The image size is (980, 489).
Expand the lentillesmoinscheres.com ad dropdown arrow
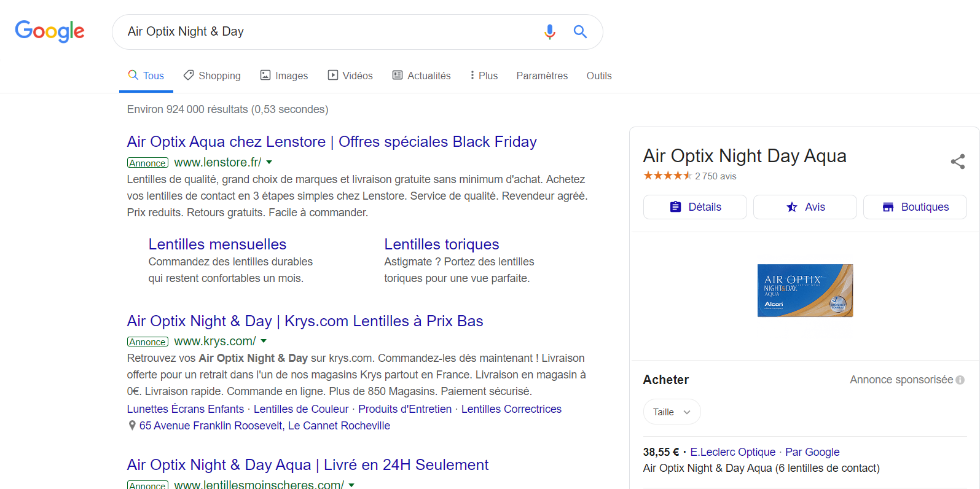coord(351,485)
